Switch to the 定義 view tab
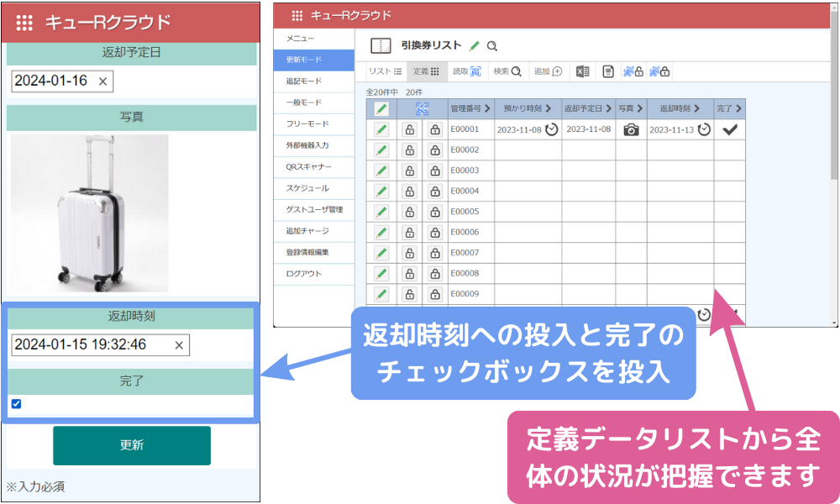The width and height of the screenshot is (840, 504). [x=426, y=71]
